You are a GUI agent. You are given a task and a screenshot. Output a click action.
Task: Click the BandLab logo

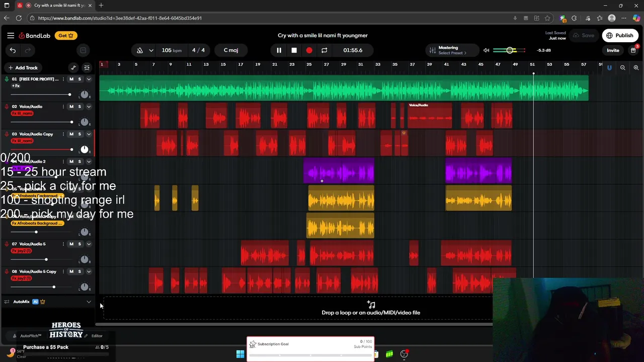(35, 36)
